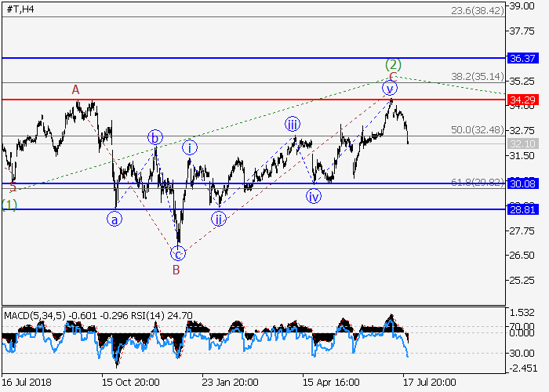Select the 38.2(35.14) Fibonacci level label
The width and height of the screenshot is (549, 392).
click(475, 77)
